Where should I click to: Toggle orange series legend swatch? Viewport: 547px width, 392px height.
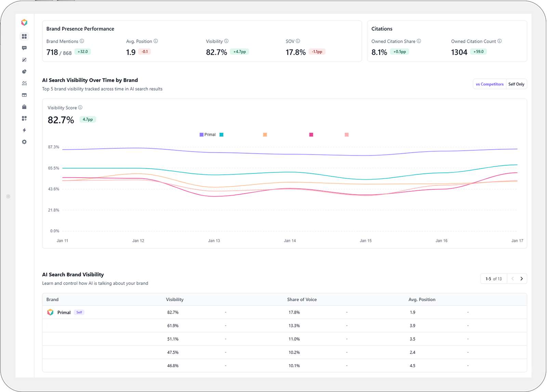[x=265, y=135]
